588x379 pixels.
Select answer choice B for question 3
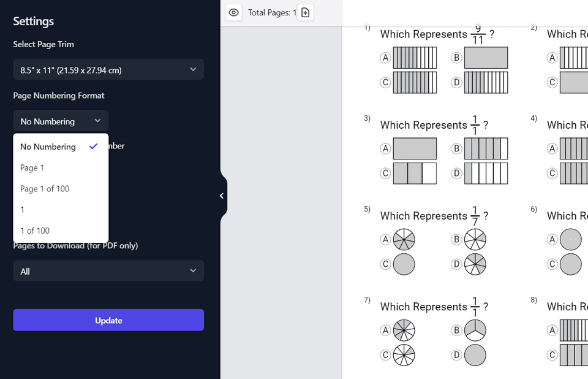pos(456,148)
